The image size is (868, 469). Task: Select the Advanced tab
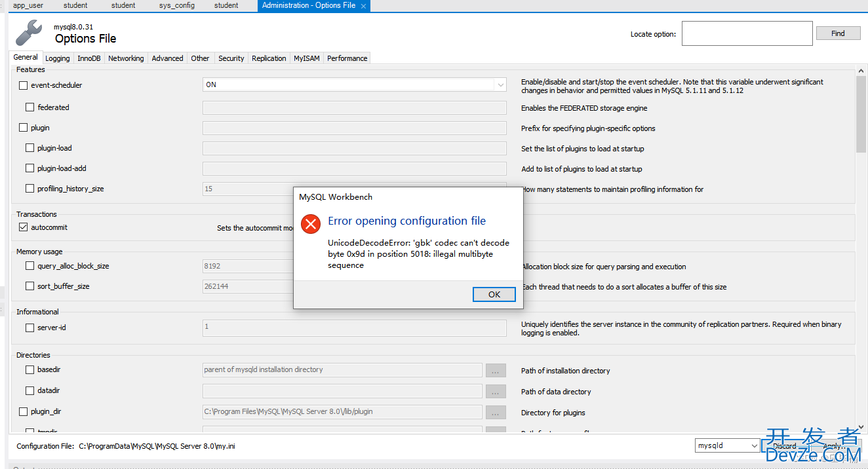click(168, 58)
